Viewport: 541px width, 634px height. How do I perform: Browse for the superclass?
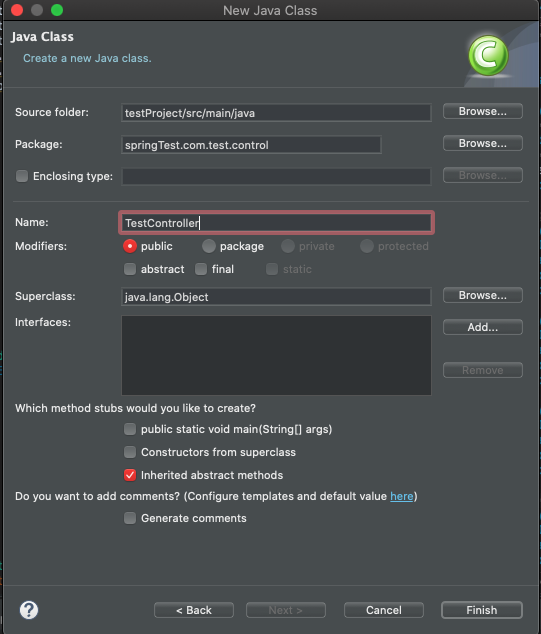coord(482,295)
